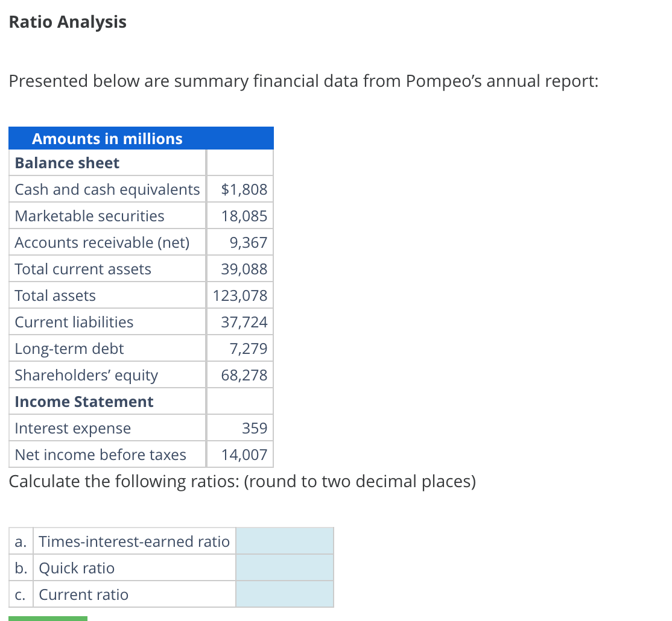Click the 'Presented below are summary financial data' sentence
Image resolution: width=672 pixels, height=621 pixels.
click(303, 81)
